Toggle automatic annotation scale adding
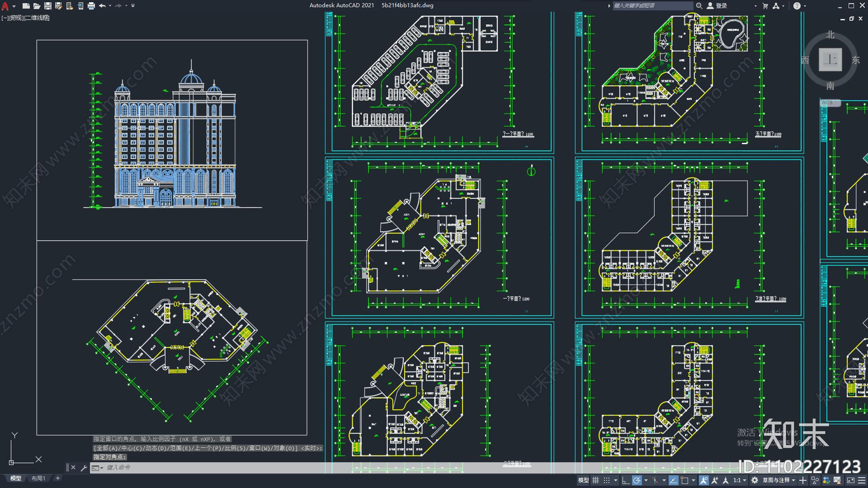 (714, 480)
